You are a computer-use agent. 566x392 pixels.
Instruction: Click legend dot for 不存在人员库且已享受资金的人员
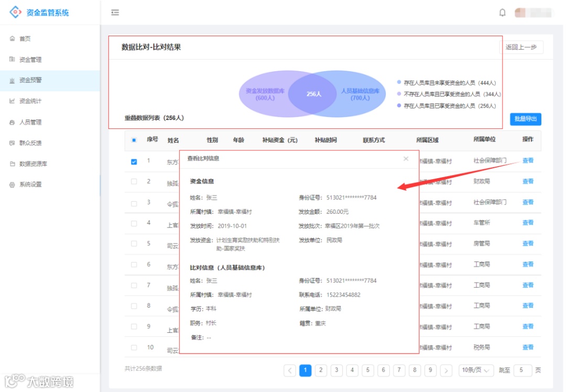coord(399,94)
